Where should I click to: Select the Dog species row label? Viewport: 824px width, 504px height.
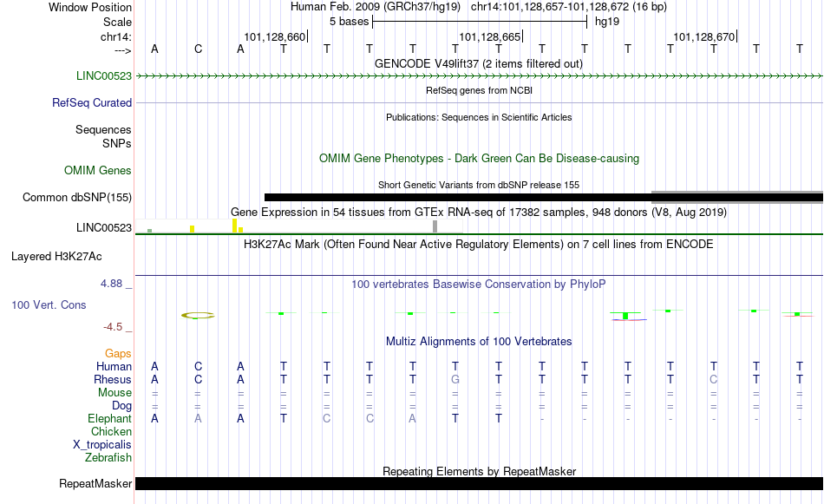pos(122,406)
